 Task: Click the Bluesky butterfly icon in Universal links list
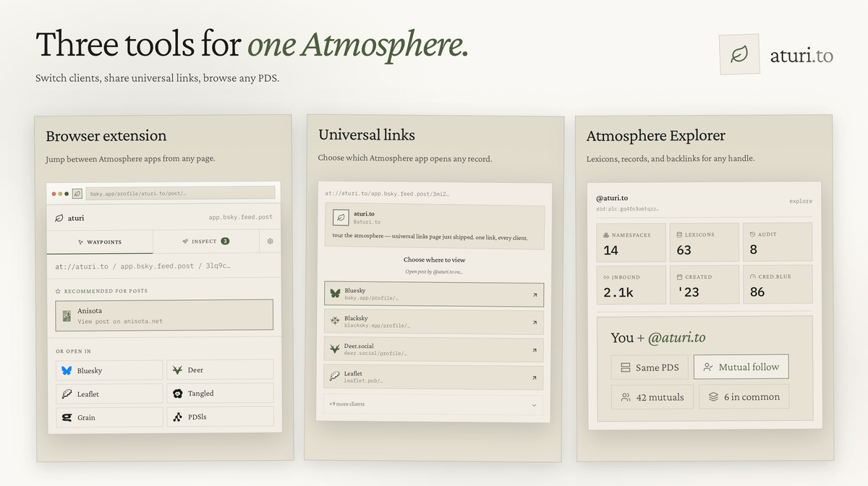[x=336, y=294]
